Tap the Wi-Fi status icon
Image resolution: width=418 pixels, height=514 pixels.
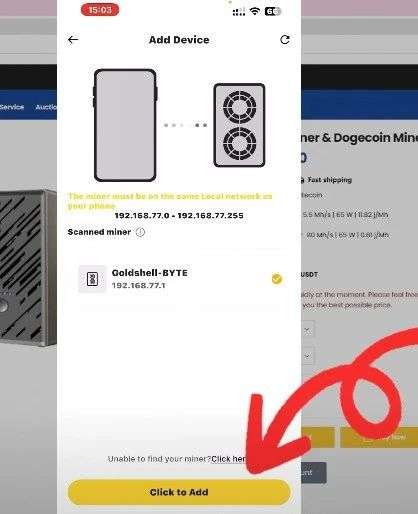pos(255,11)
